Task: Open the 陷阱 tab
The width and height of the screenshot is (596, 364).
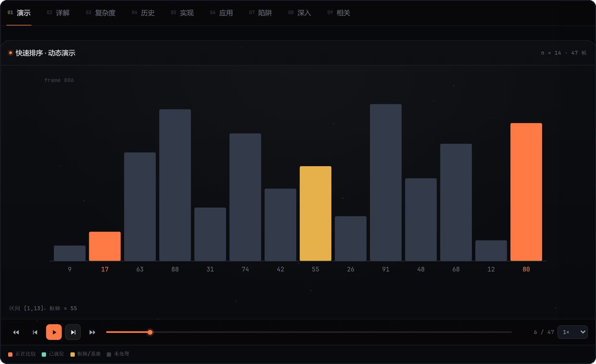Action: tap(261, 13)
